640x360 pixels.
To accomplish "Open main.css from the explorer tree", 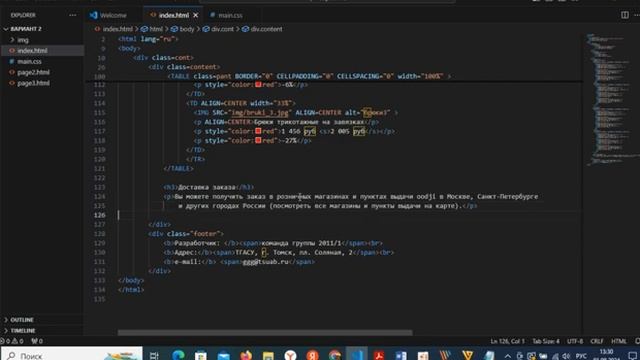I will [29, 62].
